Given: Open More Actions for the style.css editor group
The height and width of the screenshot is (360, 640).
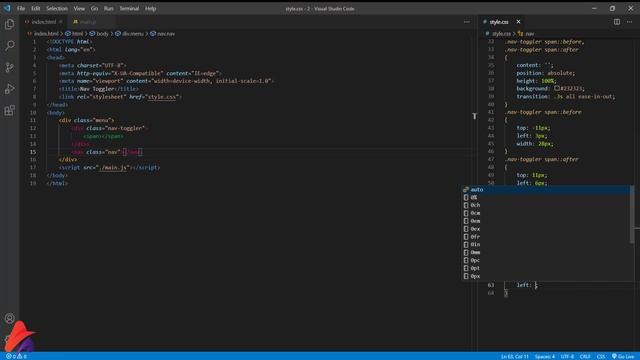Looking at the screenshot, I should [629, 22].
